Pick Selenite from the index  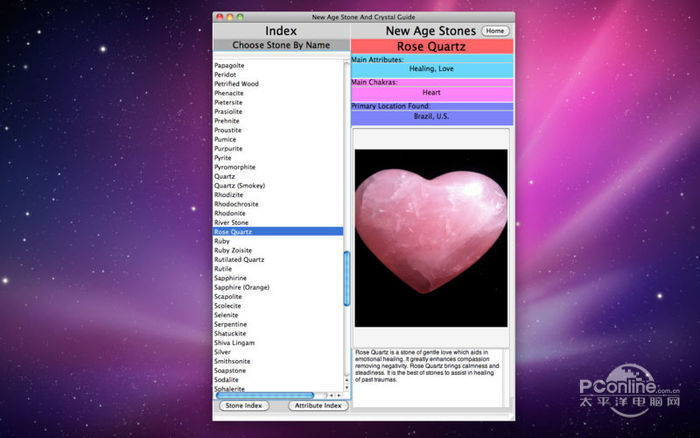(x=227, y=315)
